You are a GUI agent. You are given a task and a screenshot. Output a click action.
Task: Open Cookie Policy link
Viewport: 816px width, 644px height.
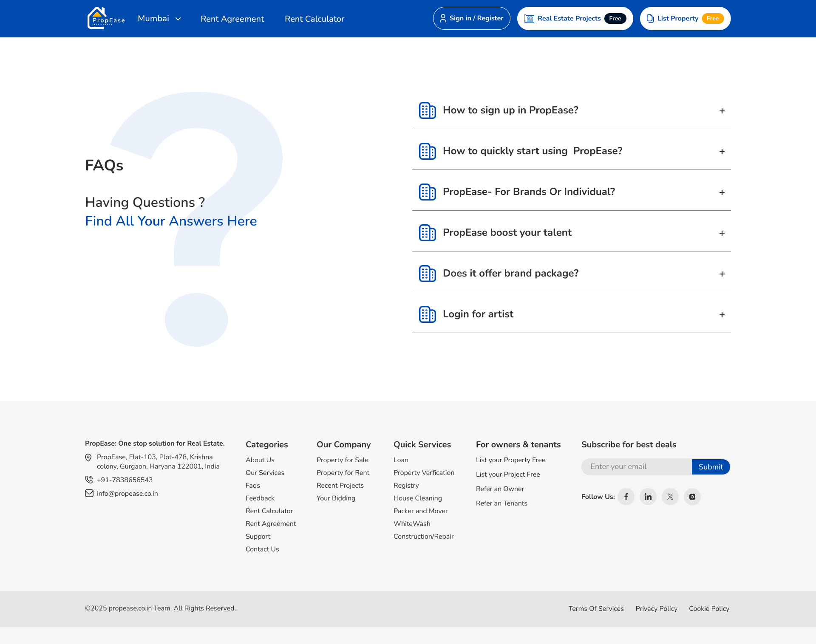tap(709, 609)
